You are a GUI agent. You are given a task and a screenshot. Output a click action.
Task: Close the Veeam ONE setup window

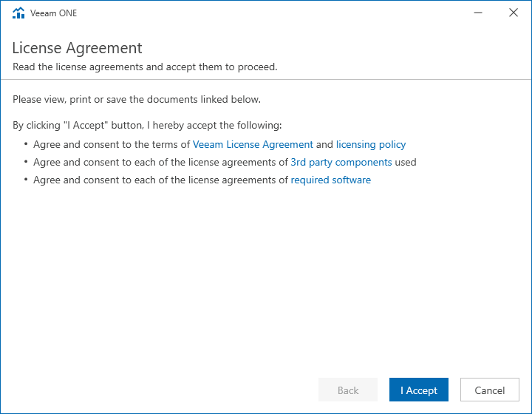pos(514,13)
